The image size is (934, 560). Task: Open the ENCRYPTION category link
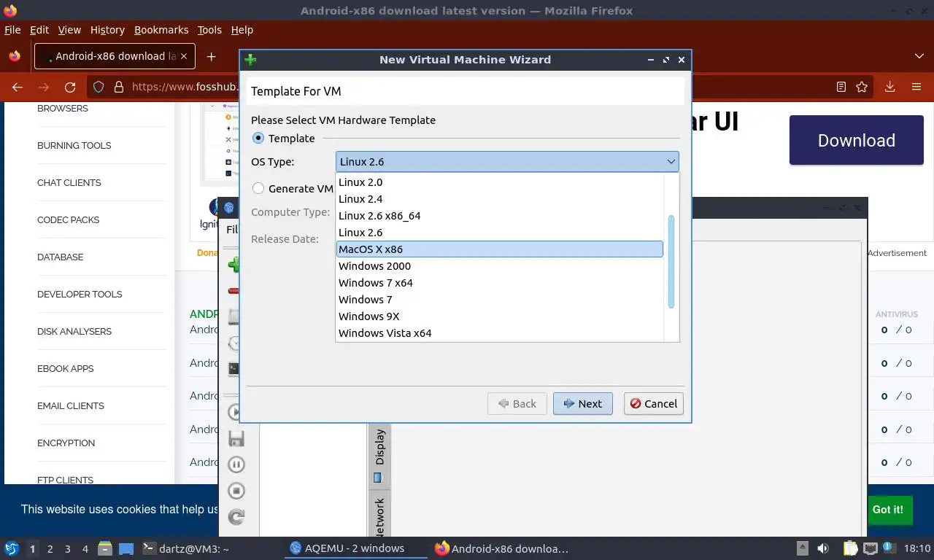tap(66, 443)
